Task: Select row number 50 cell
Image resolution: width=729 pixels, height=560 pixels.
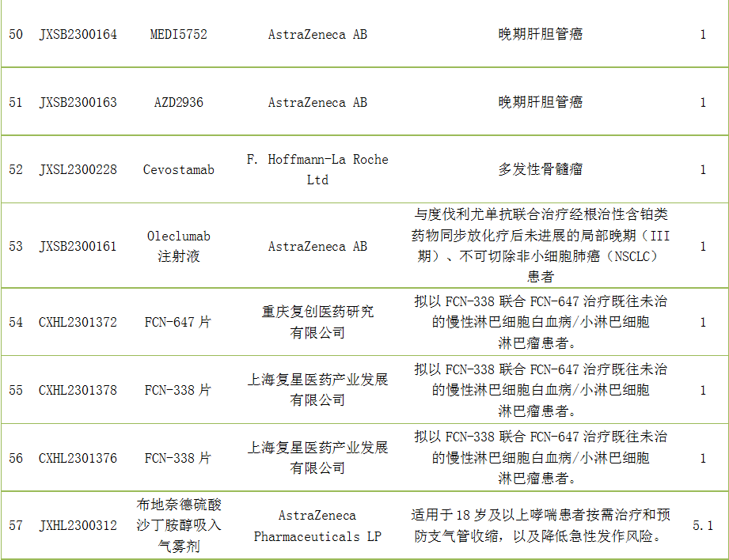Action: click(x=16, y=34)
